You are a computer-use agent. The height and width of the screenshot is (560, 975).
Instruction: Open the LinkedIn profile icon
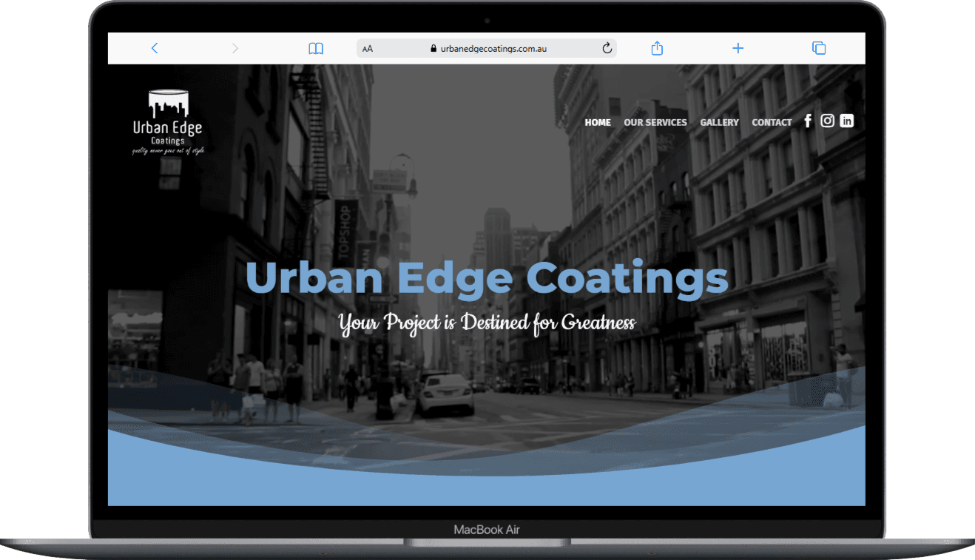[x=847, y=121]
